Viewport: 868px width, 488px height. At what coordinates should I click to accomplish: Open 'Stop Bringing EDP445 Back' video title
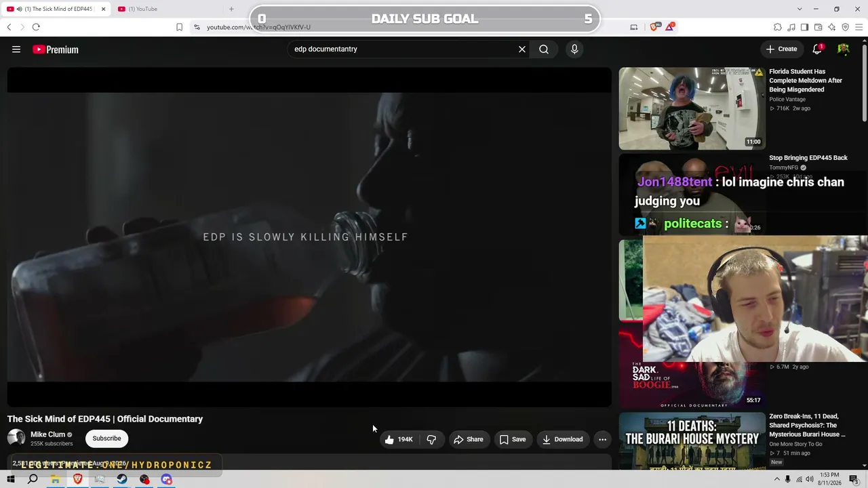808,158
